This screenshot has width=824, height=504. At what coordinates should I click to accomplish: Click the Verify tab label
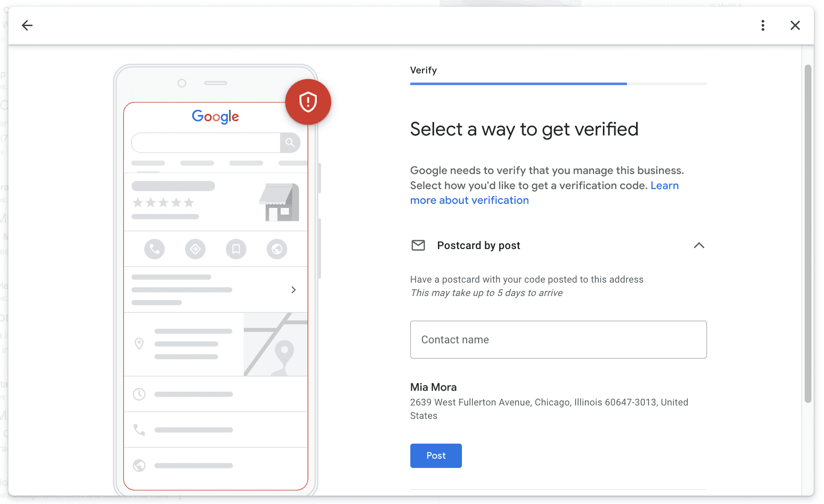coord(423,70)
